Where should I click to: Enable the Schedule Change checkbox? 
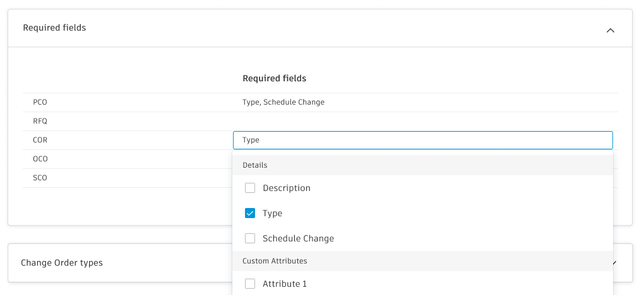point(250,238)
